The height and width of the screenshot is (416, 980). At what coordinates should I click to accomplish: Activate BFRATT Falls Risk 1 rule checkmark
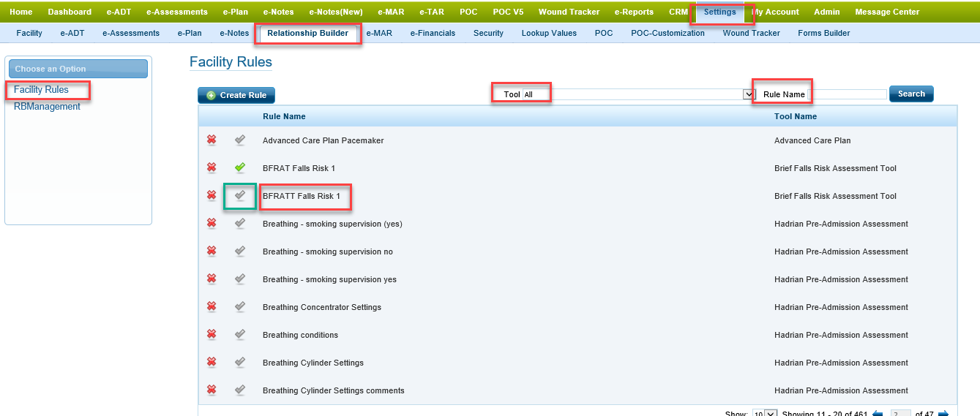pyautogui.click(x=239, y=196)
